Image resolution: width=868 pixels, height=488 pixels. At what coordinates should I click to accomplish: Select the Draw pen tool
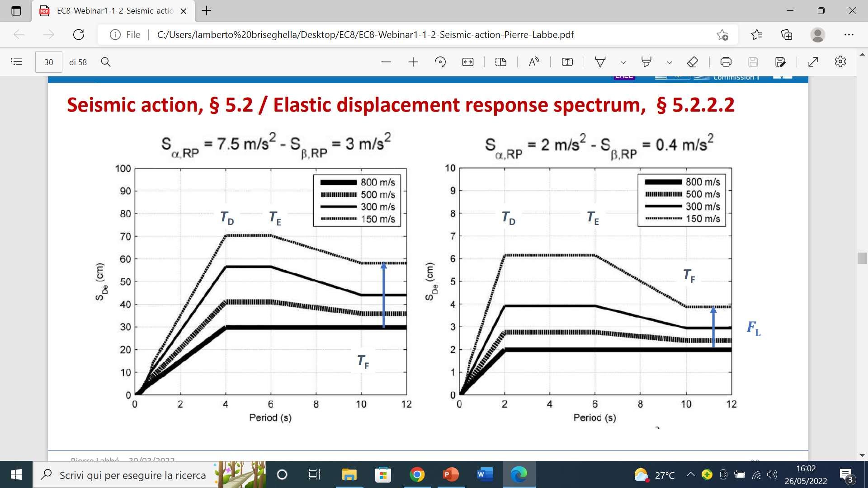click(x=600, y=62)
